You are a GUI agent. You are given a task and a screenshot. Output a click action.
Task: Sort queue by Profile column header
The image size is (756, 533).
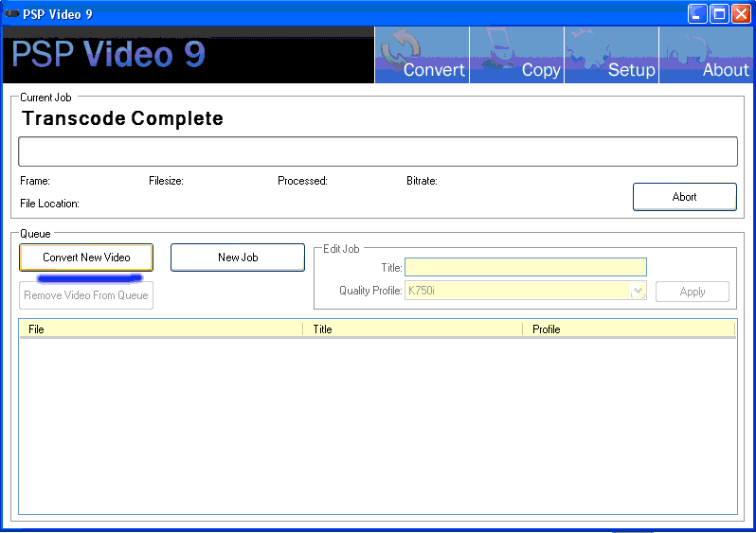coord(629,329)
